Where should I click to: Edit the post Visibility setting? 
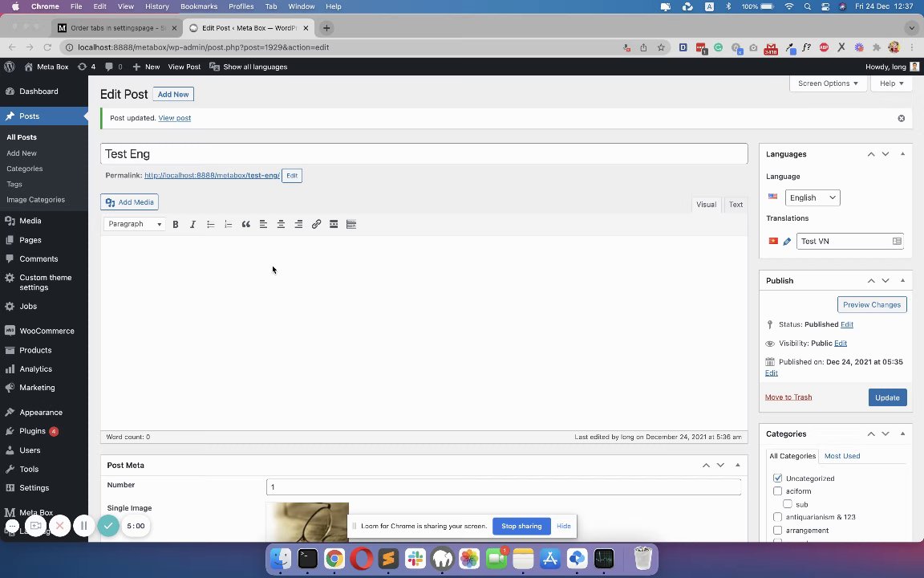pos(841,344)
